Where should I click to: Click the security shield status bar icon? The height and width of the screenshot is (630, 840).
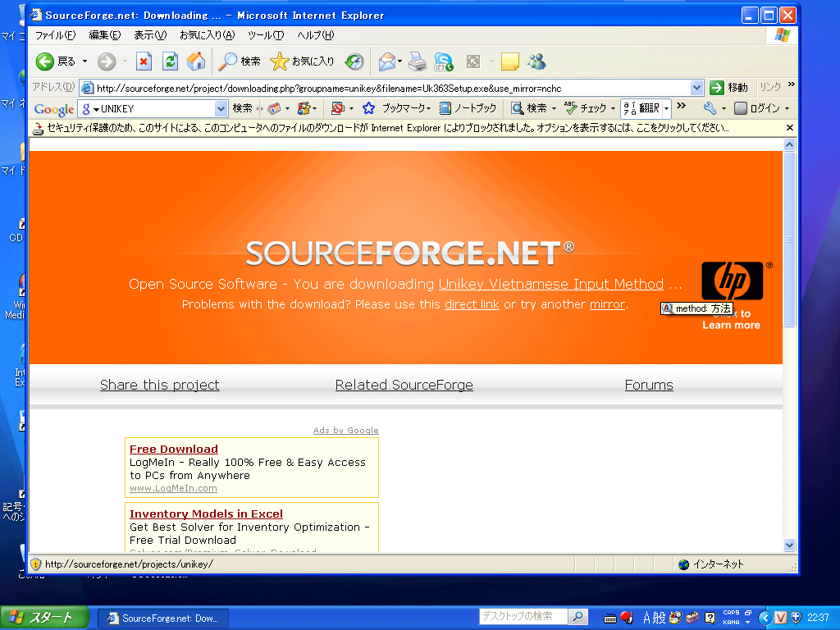point(36,564)
